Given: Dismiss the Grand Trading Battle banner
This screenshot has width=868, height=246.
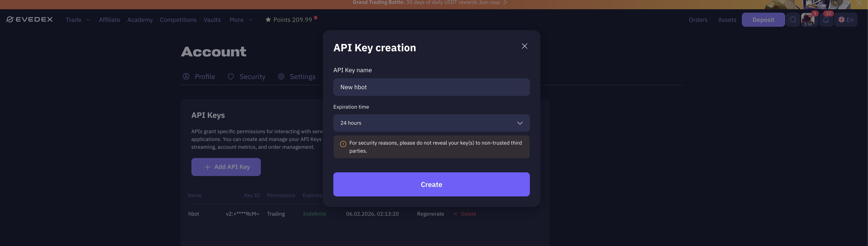Looking at the screenshot, I should pyautogui.click(x=859, y=3).
